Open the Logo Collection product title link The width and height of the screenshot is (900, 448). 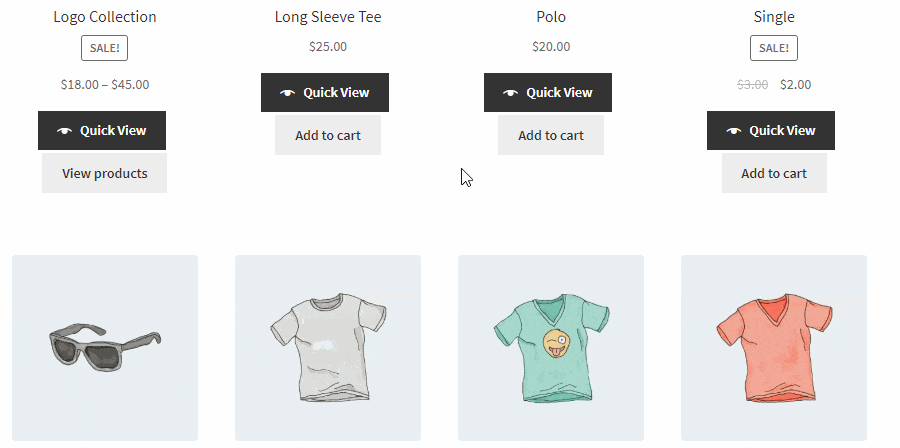pos(105,17)
